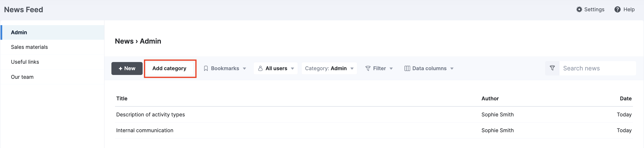Screen dimensions: 644x148
Task: Click the Data columns icon
Action: pos(407,68)
